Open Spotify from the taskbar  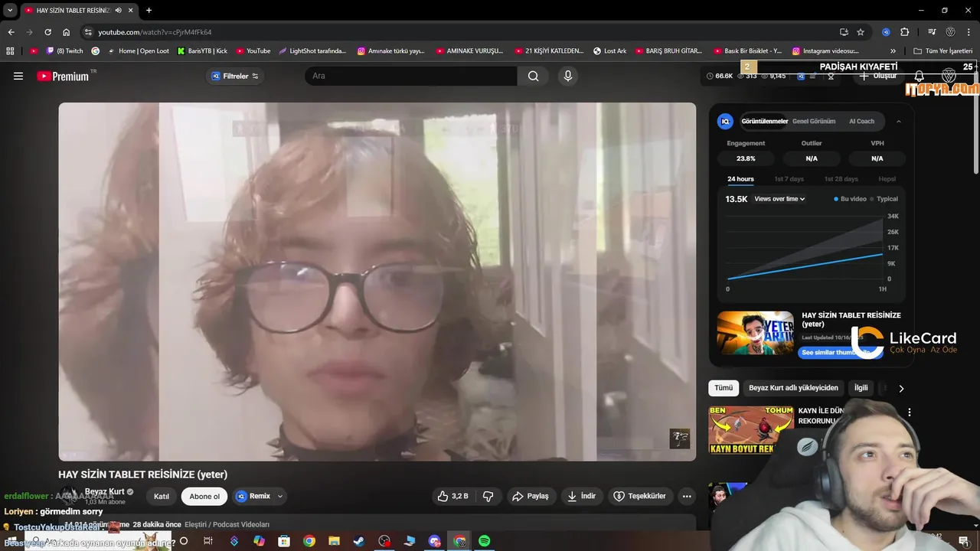point(485,541)
